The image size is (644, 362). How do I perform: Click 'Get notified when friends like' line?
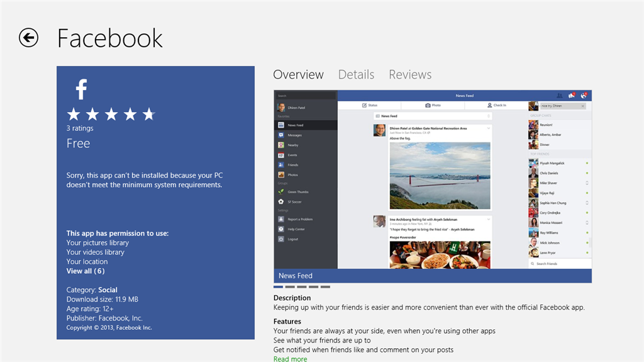(x=364, y=350)
